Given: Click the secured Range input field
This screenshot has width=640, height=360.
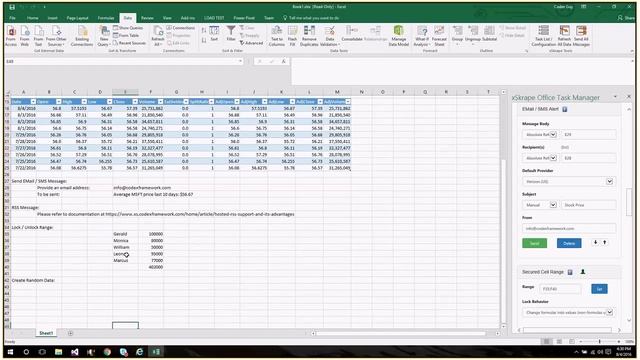Looking at the screenshot, I should [x=560, y=289].
